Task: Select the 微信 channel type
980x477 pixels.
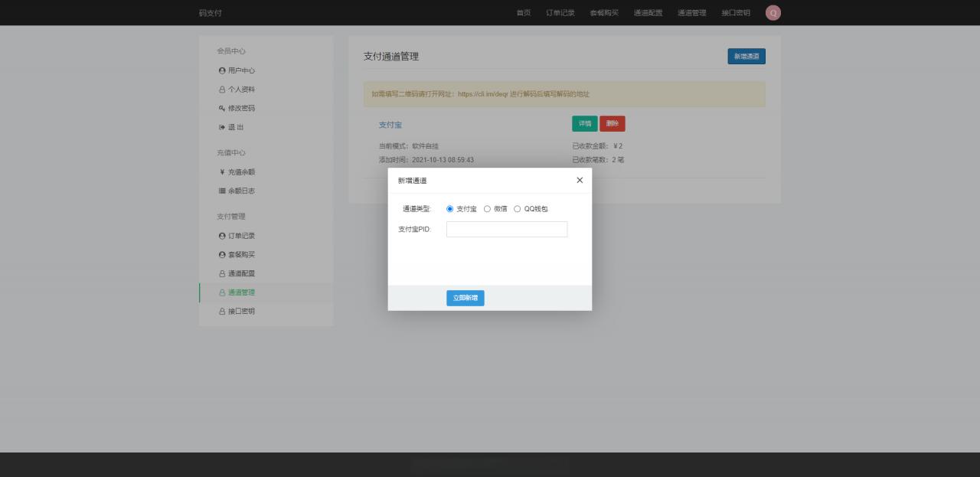Action: point(488,209)
